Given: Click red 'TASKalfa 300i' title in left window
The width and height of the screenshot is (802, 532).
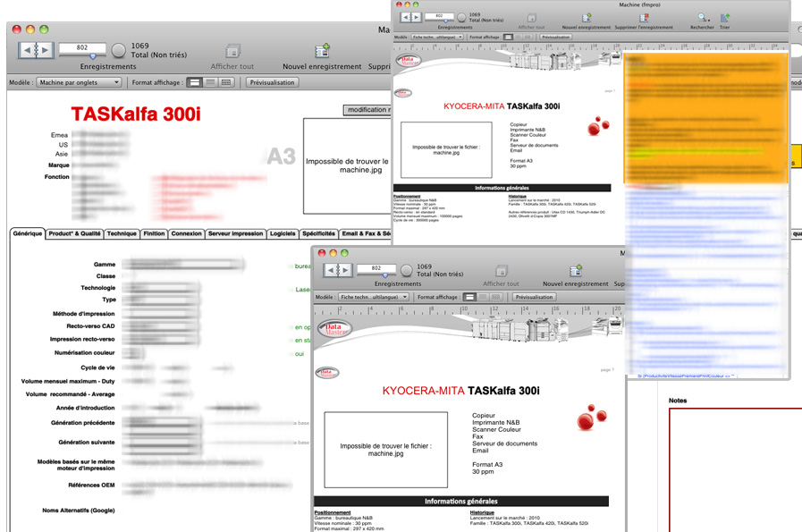Looking at the screenshot, I should click(x=136, y=114).
